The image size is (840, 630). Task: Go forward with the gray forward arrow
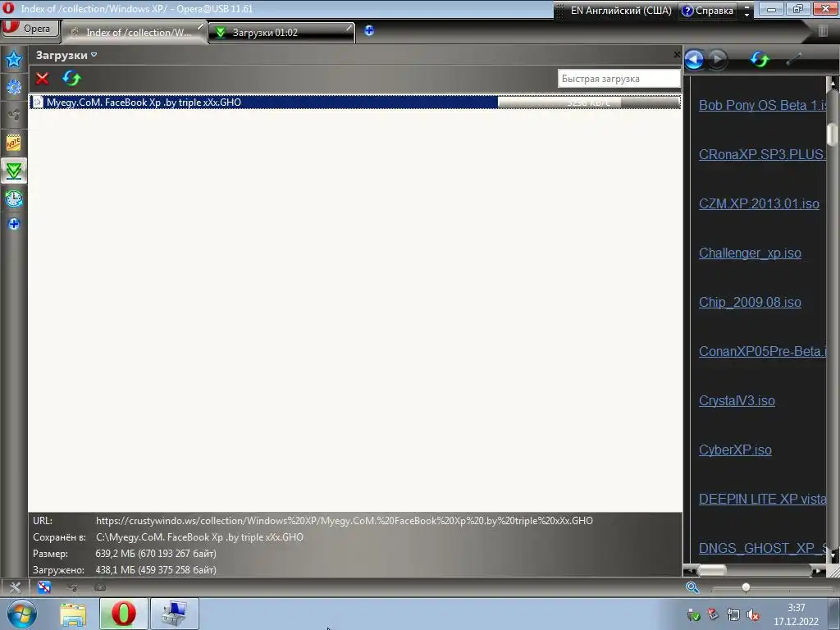[718, 59]
